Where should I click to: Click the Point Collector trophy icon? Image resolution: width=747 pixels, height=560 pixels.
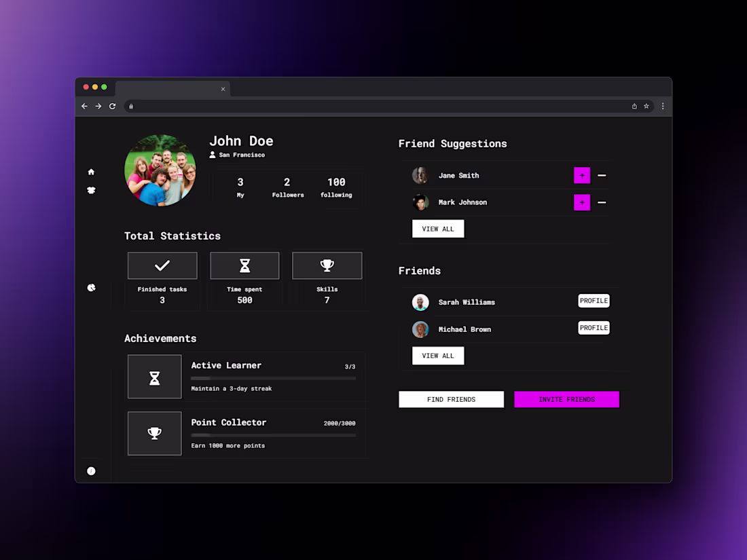coord(154,433)
